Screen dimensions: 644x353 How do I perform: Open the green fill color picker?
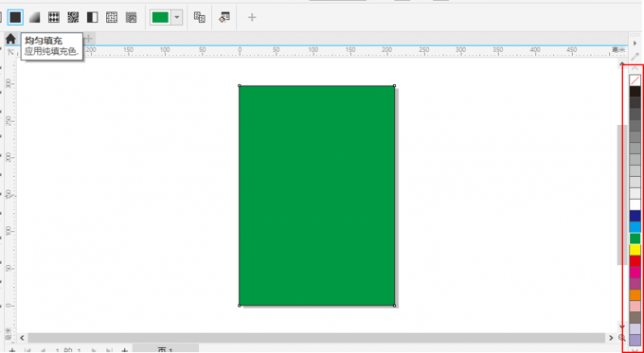click(161, 17)
